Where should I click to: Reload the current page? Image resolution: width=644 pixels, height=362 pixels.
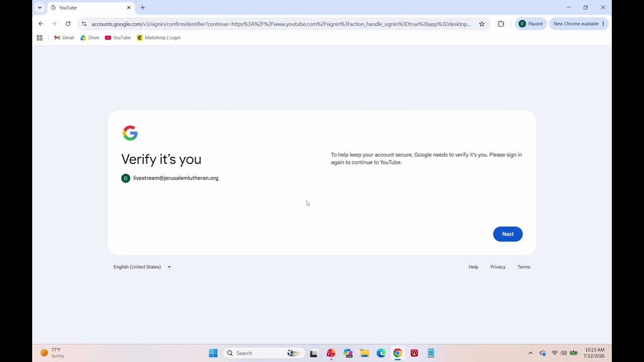pos(68,24)
